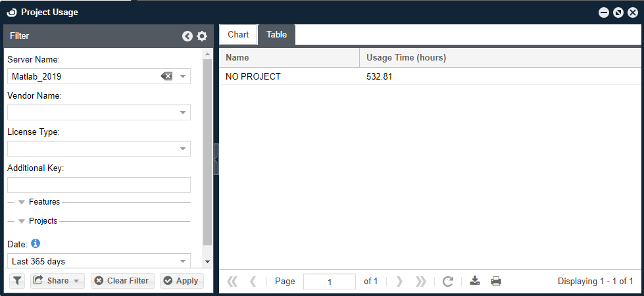Click the Date info icon
The height and width of the screenshot is (296, 644).
(36, 243)
